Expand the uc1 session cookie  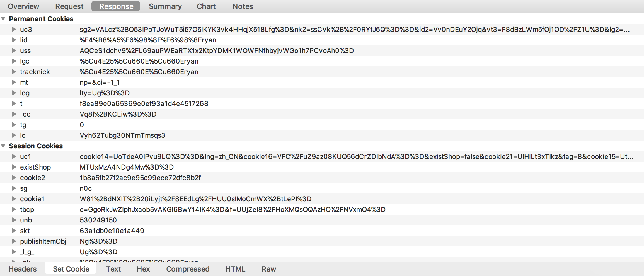point(14,156)
